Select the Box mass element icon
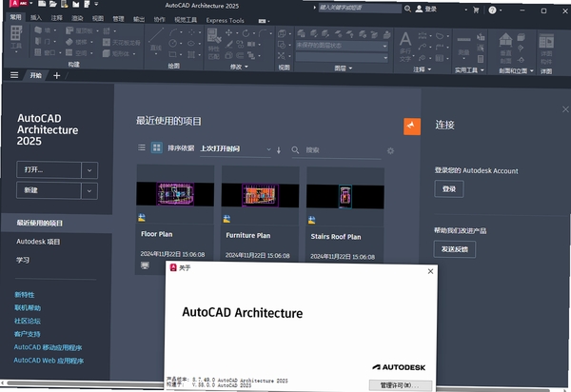This screenshot has height=392, width=571. (x=107, y=53)
